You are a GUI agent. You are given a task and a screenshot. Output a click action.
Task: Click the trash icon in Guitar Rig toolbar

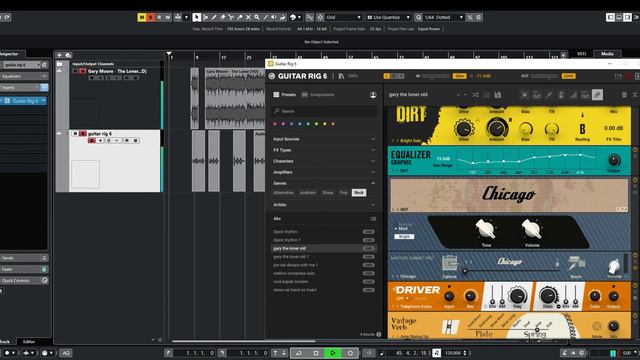(x=624, y=95)
